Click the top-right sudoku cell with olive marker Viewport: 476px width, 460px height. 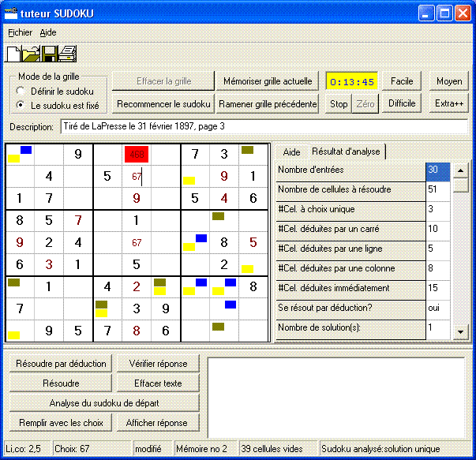click(x=253, y=155)
